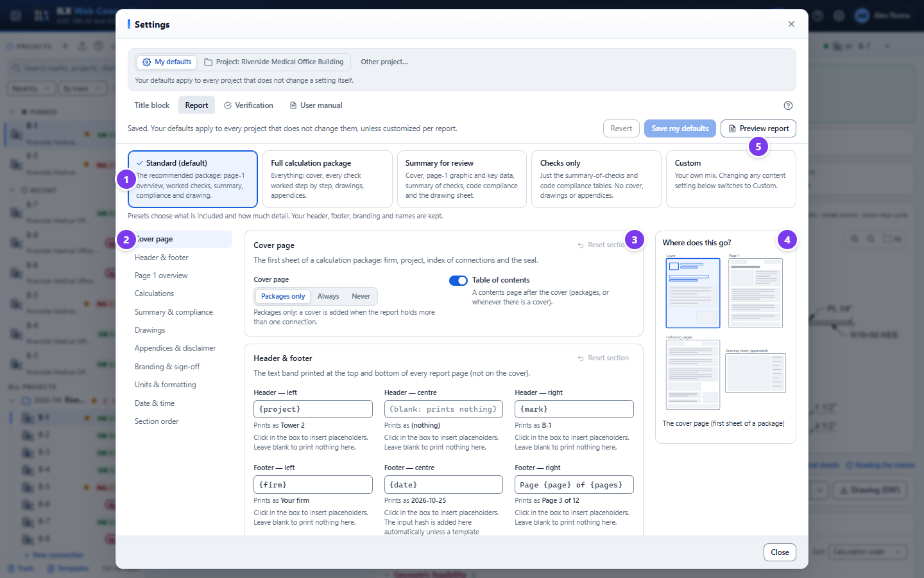Click the Footer — right page field
The image size is (924, 578).
pos(574,485)
